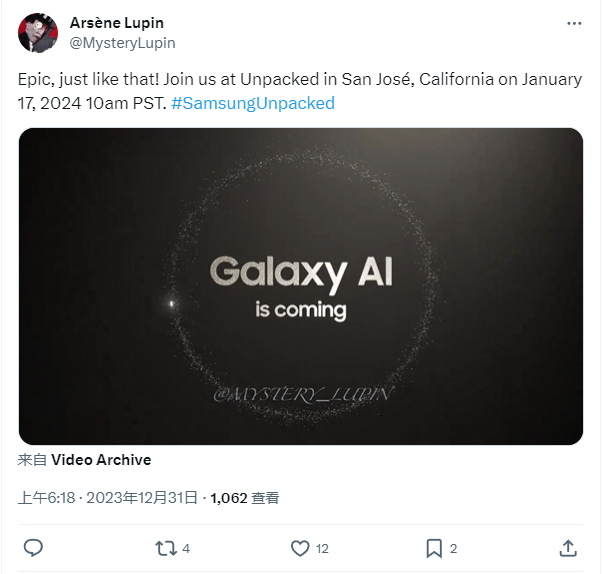Open the share icon menu
This screenshot has width=603, height=574.
click(x=568, y=548)
